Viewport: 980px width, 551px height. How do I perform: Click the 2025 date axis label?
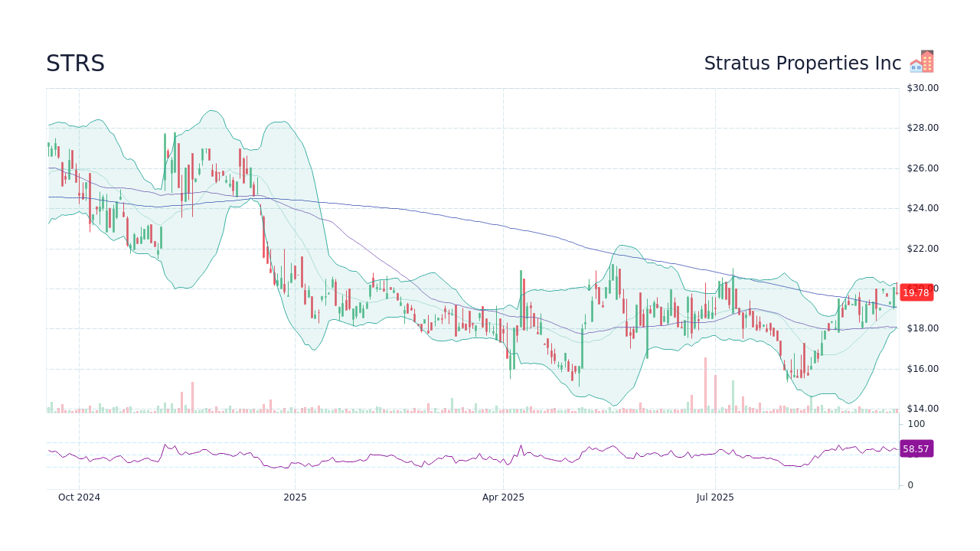[295, 497]
